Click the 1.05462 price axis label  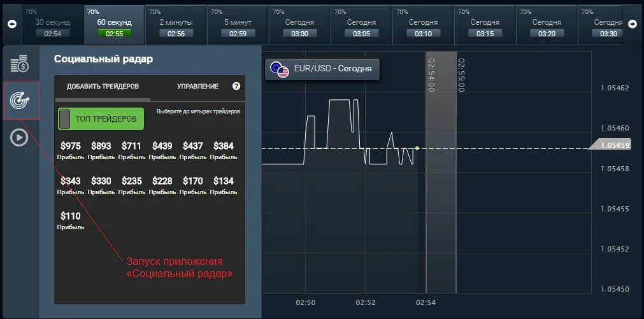pyautogui.click(x=615, y=88)
